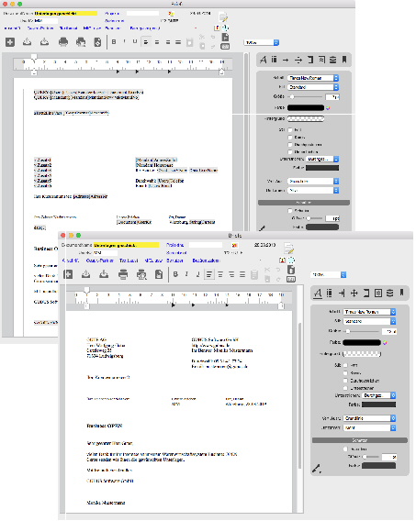416x532 pixels.
Task: Expand the Durchgezogen underline style dropdown, front inspector
Action: 379,395
